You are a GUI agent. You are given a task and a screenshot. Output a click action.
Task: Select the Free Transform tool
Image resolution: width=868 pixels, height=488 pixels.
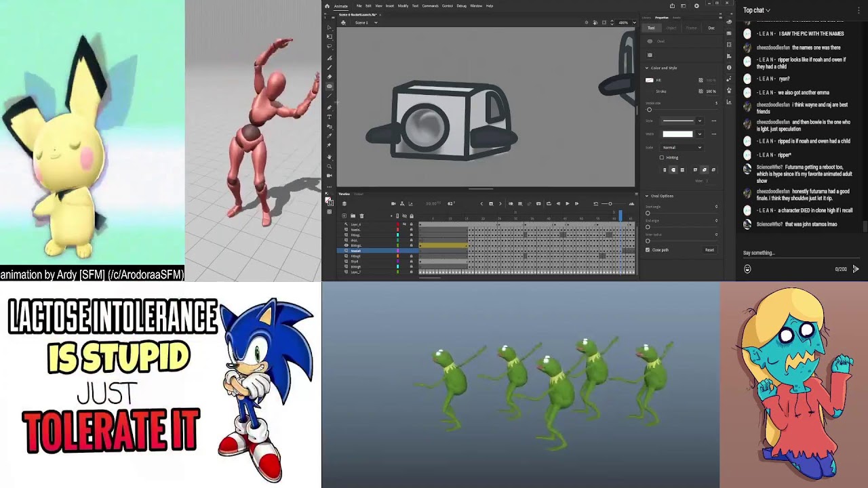pos(330,37)
